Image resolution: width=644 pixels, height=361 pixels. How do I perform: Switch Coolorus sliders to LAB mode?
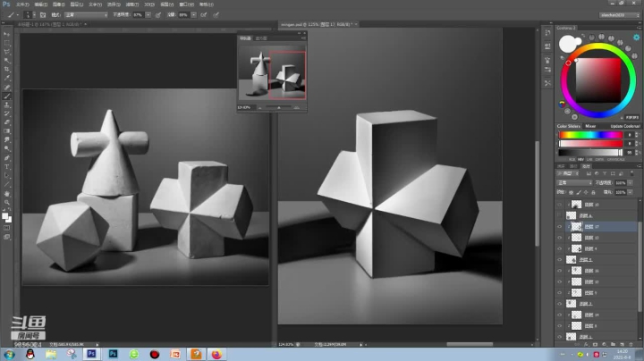[x=589, y=160]
